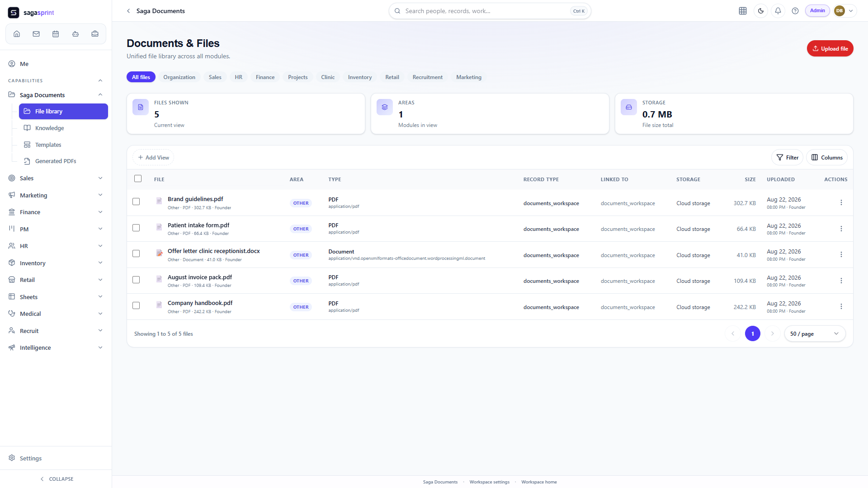Open the Workspace home footer link
Screen dimensions: 868x488
[539, 482]
